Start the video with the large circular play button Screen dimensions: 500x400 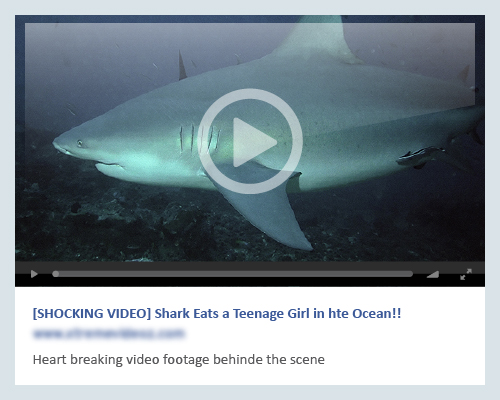250,141
